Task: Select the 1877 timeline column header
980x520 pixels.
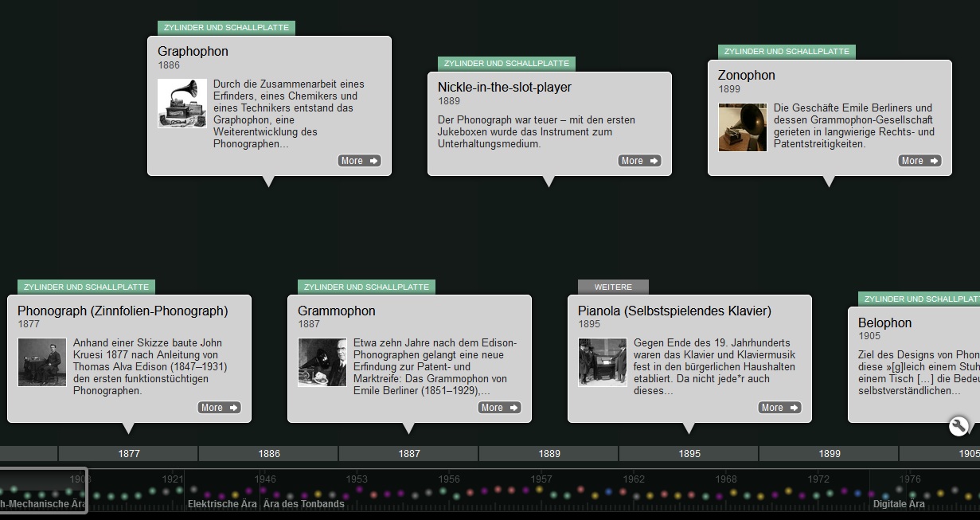Action: pyautogui.click(x=129, y=454)
